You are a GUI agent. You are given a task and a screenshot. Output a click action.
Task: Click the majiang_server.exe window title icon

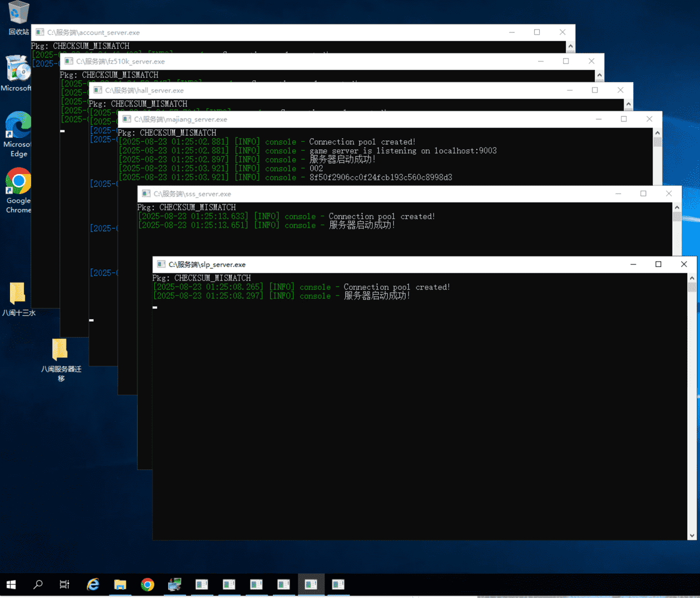(126, 119)
